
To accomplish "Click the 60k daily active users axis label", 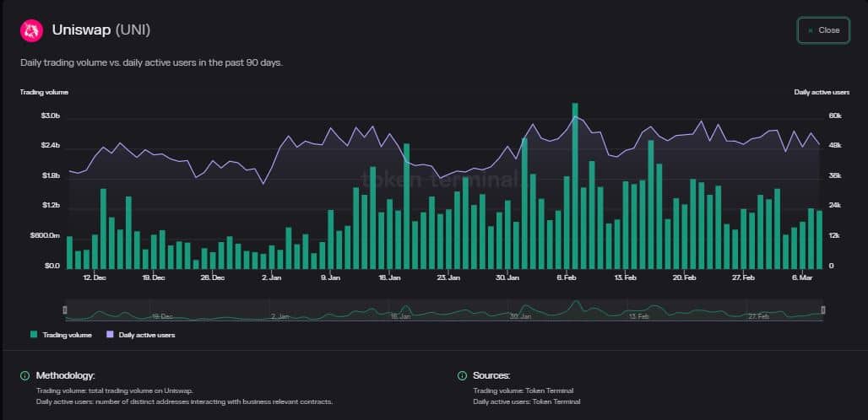I will [835, 116].
